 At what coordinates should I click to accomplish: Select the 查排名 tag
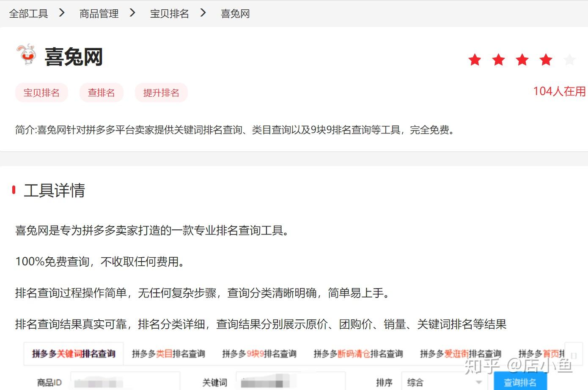[101, 93]
